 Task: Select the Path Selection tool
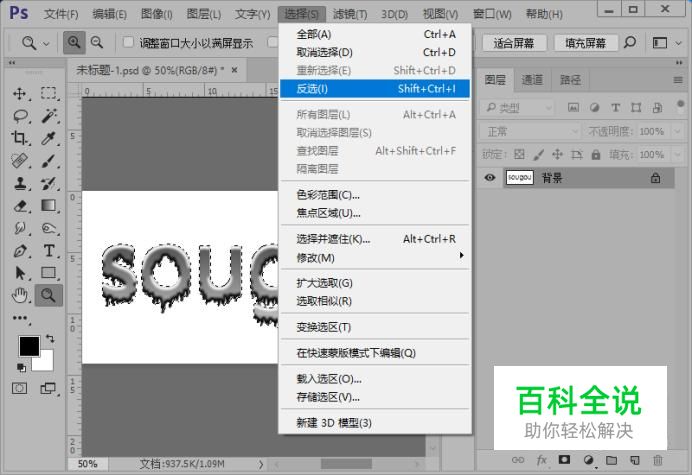click(x=19, y=273)
